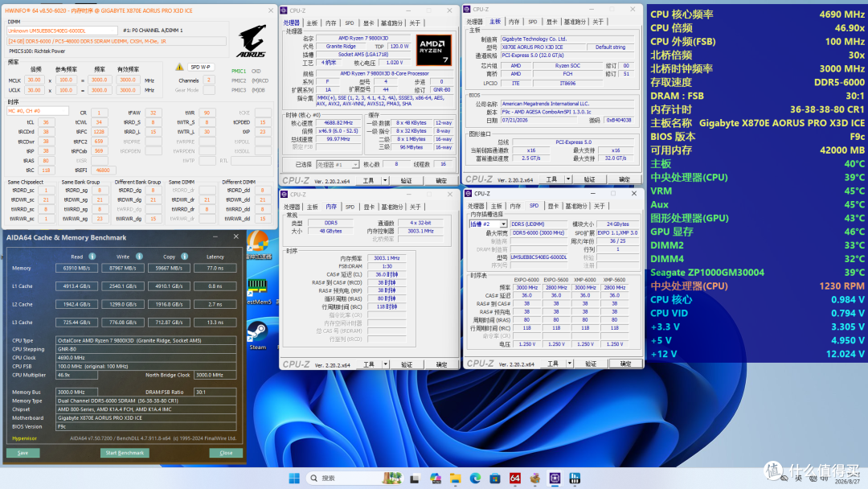This screenshot has width=868, height=489.
Task: Click the CPU-Z title bar icon in processor window
Action: (x=284, y=10)
